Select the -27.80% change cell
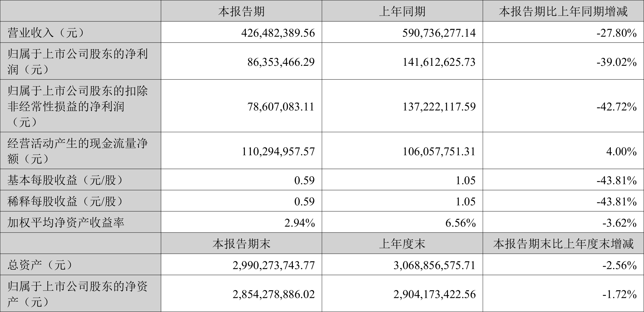 click(x=617, y=33)
